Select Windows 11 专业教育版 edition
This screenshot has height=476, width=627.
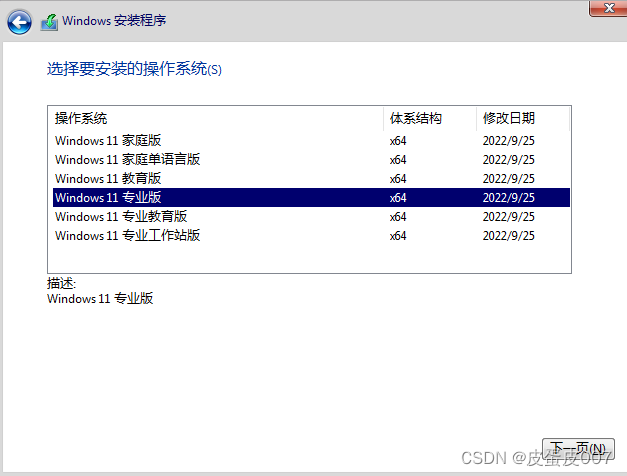tap(311, 216)
